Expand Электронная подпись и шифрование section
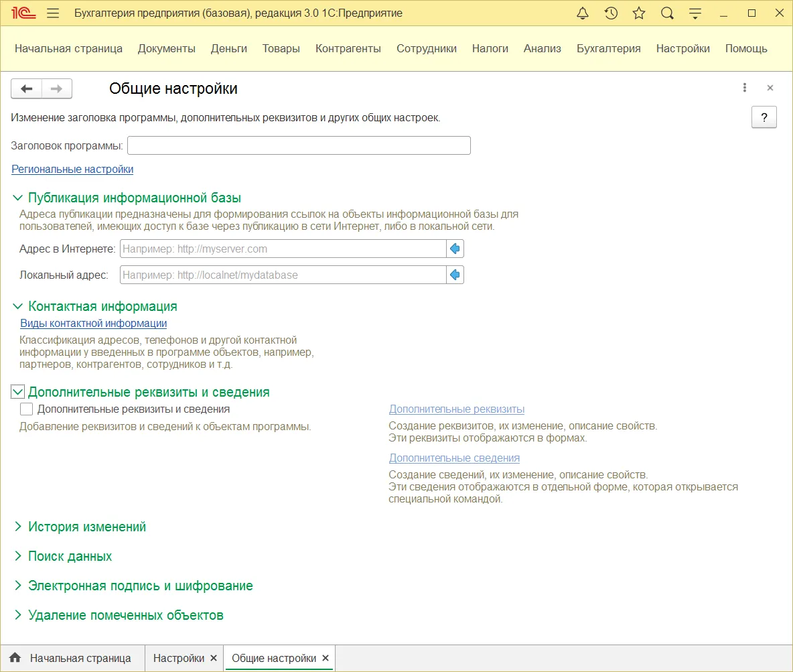Image resolution: width=793 pixels, height=672 pixels. [x=17, y=586]
